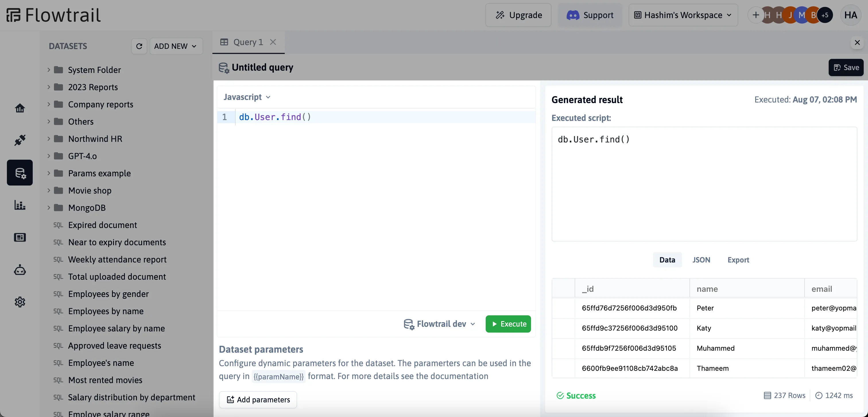
Task: Click Add parameters button
Action: click(258, 399)
